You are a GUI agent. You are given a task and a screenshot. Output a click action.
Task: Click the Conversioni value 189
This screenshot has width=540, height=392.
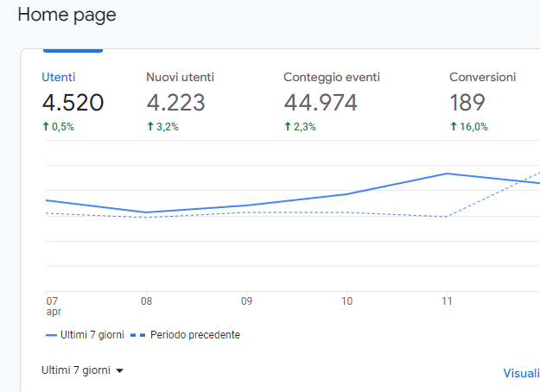click(467, 103)
